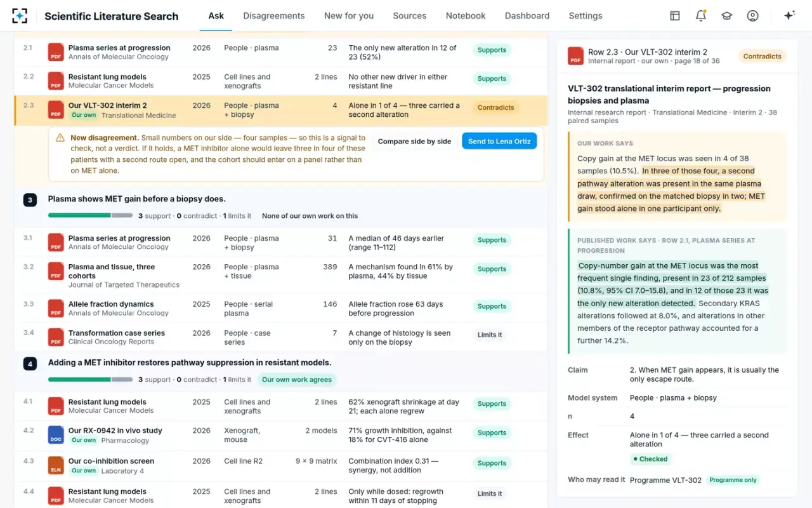The image size is (812, 508).
Task: Click the Scientific Literature Search logo icon
Action: click(20, 16)
